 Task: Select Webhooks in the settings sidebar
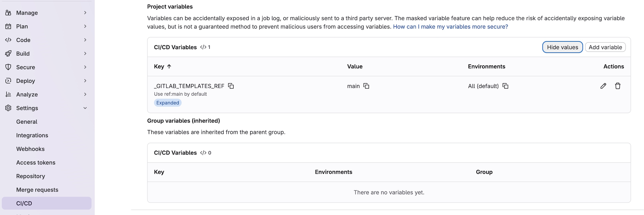[30, 149]
